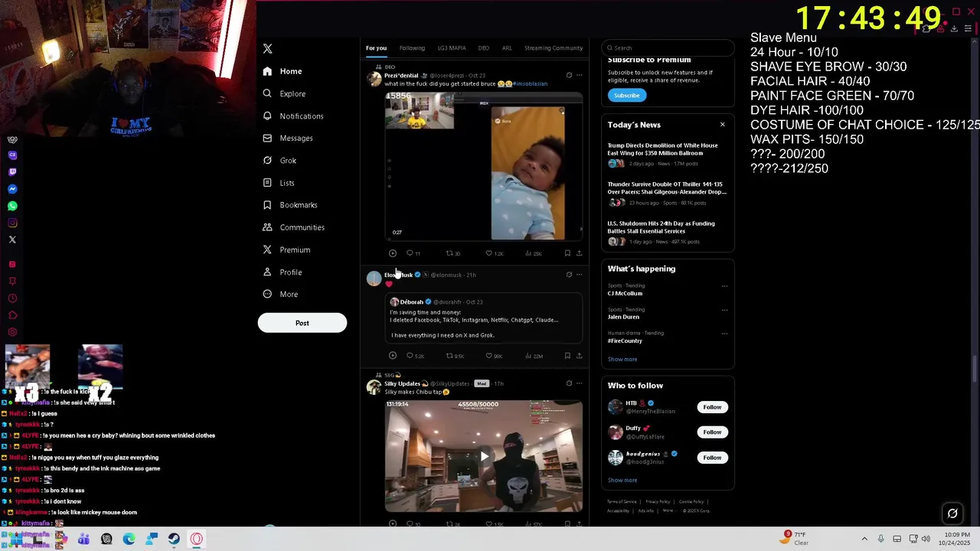Screen dimensions: 980x551
Task: Switch to the Following tab
Action: pos(412,48)
